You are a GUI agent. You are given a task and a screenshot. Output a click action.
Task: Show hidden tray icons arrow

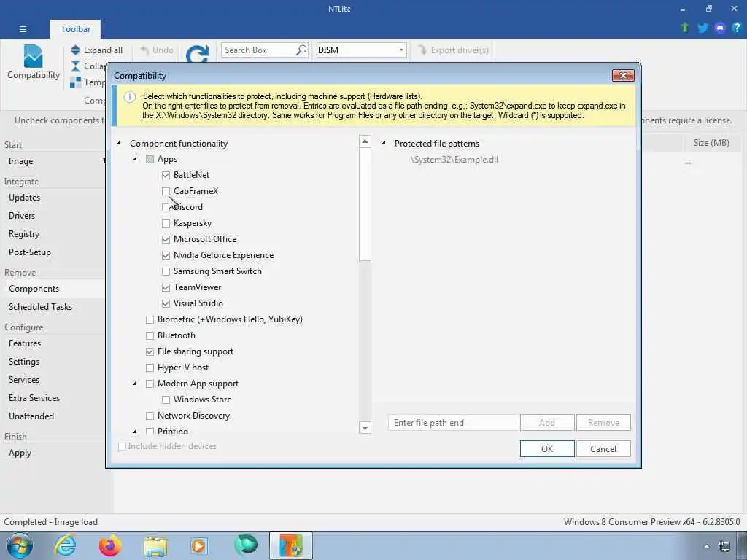(x=706, y=546)
